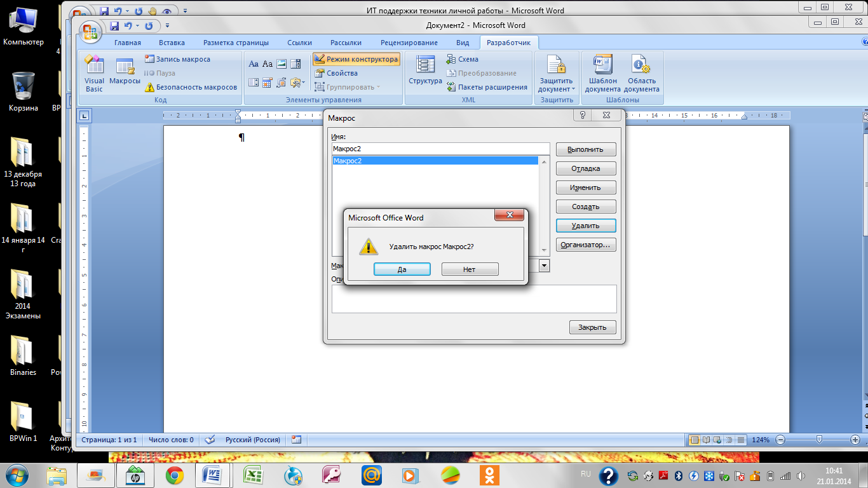
Task: Switch to Разметка страницы tab
Action: (236, 43)
